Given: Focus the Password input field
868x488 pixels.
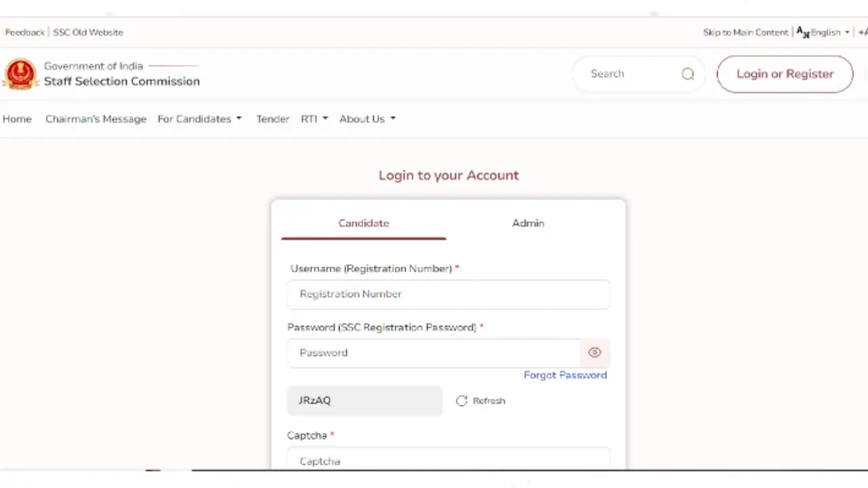Looking at the screenshot, I should pos(433,352).
